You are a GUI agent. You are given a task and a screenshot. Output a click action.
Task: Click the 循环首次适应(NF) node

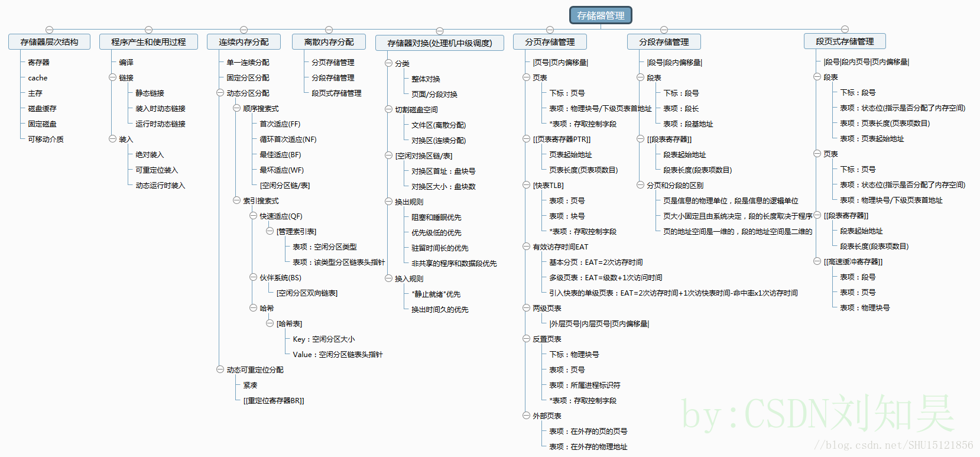288,139
